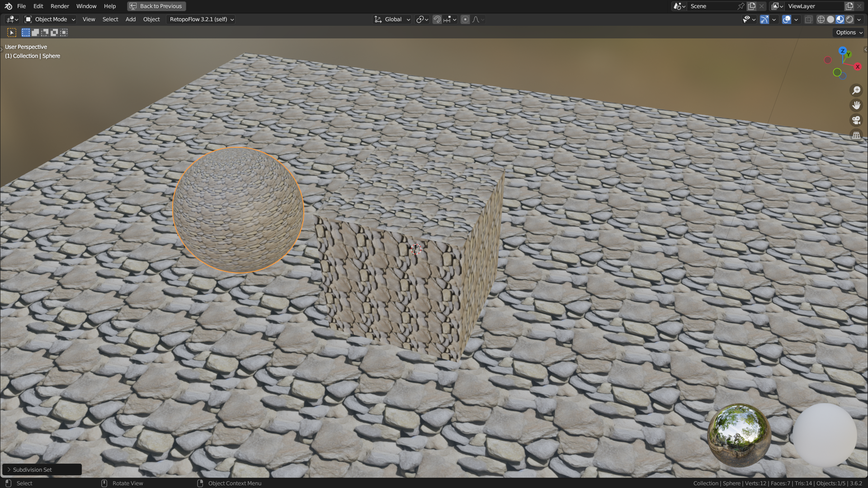Viewport: 868px width, 488px height.
Task: Open the RetopoFlow 3.2.1 dropdown
Action: [x=201, y=19]
